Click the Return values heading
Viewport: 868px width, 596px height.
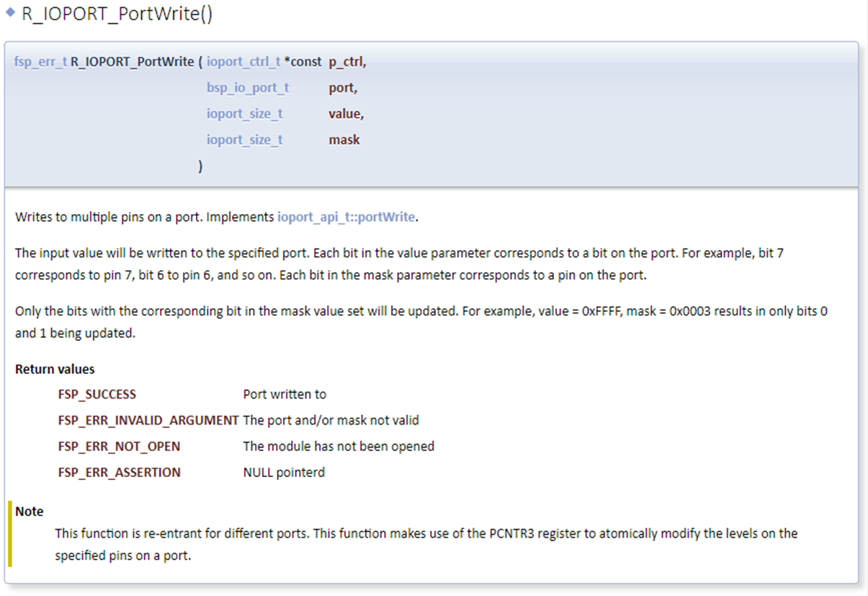[x=55, y=369]
